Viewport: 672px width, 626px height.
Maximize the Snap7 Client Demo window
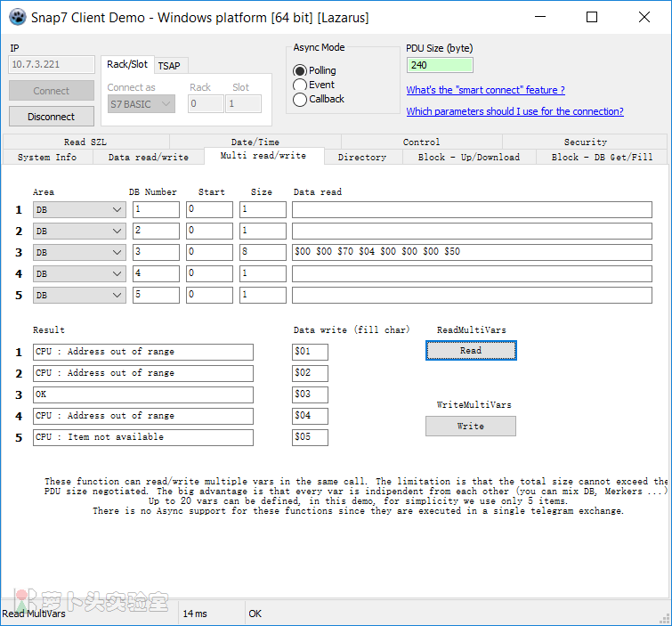(x=592, y=17)
